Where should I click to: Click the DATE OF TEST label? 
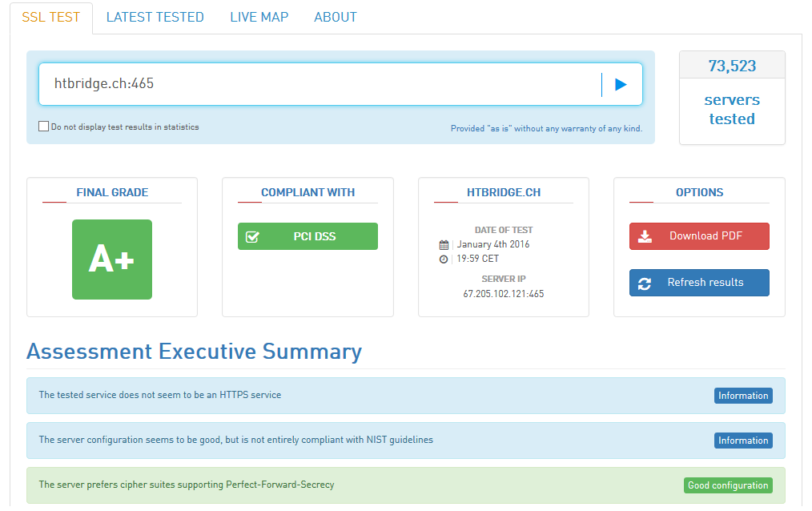pyautogui.click(x=504, y=230)
